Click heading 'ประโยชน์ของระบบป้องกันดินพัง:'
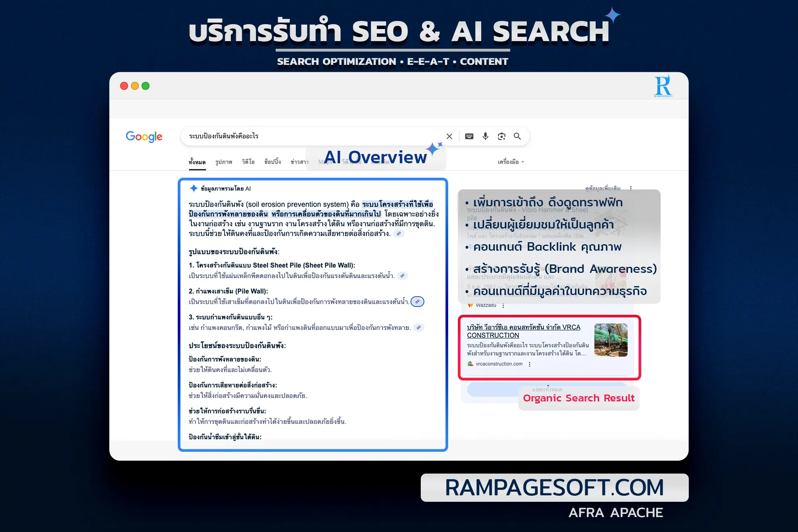This screenshot has height=532, width=798. (x=237, y=346)
